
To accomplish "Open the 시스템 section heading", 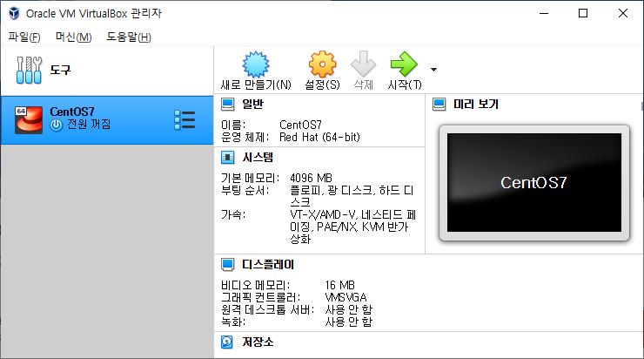I will pyautogui.click(x=258, y=158).
